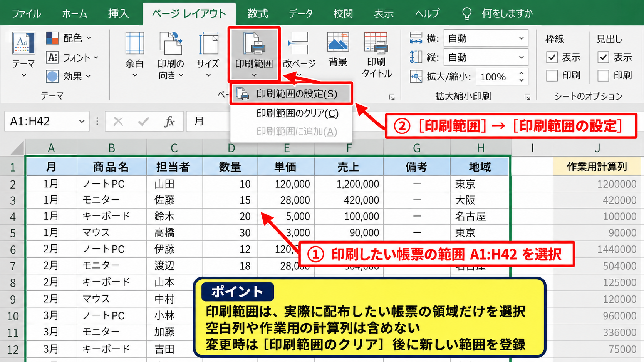Click the 拡大/縮小 100% scale field
Image resolution: width=644 pixels, height=362 pixels.
pos(495,77)
